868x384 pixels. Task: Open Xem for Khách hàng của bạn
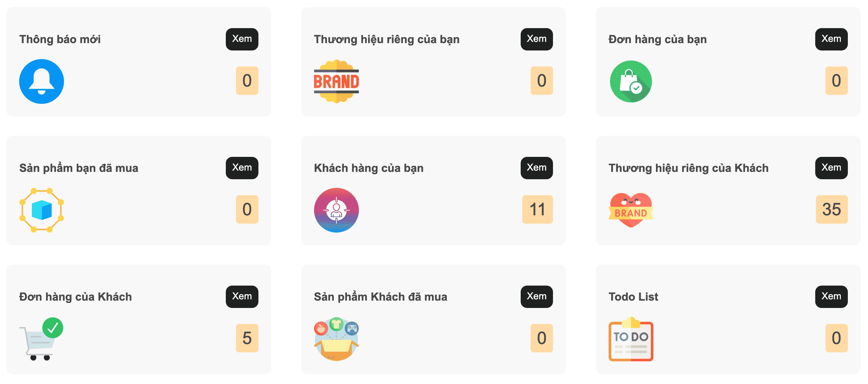[536, 168]
